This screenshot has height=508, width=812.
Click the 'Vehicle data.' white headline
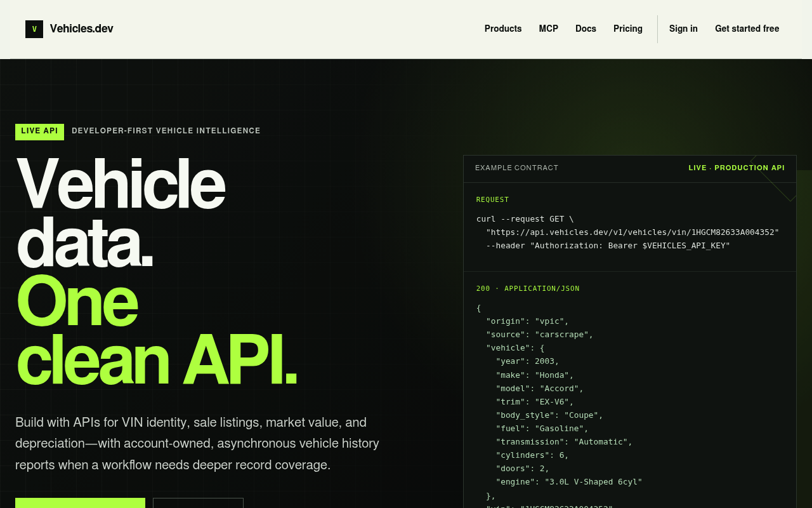(x=121, y=213)
